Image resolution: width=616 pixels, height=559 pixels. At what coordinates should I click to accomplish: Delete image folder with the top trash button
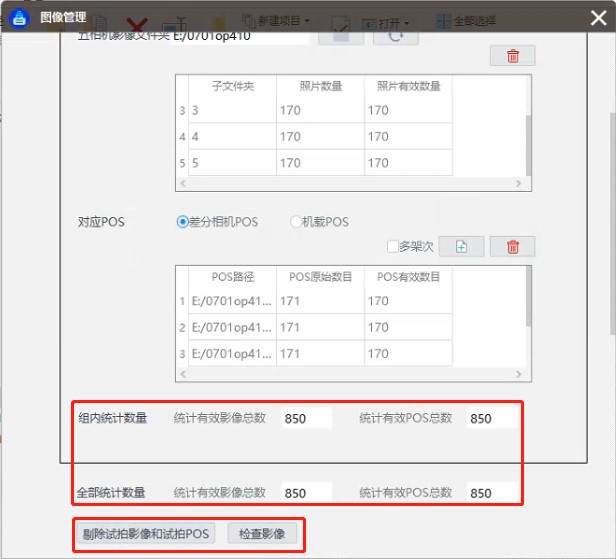coord(512,55)
